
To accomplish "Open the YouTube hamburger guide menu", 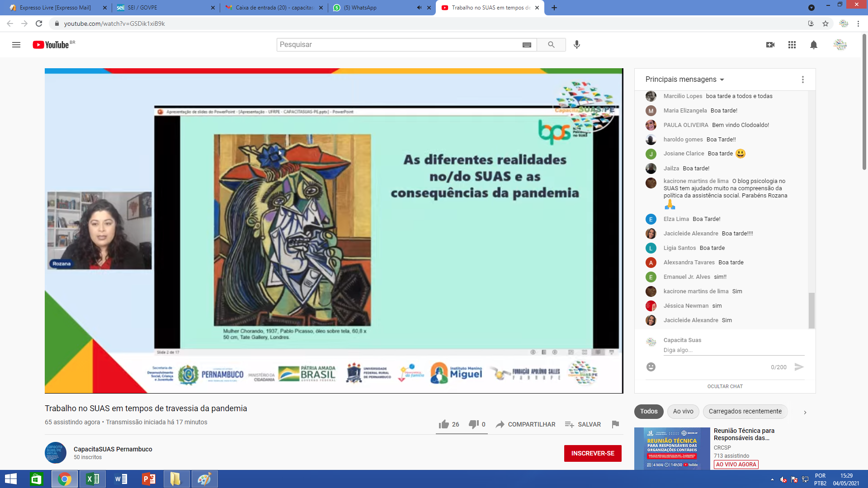I will (x=16, y=45).
